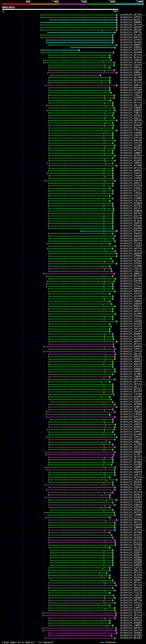Click the cyan =100char scale legend bar
Screen dimensions: 146x644
102,642
